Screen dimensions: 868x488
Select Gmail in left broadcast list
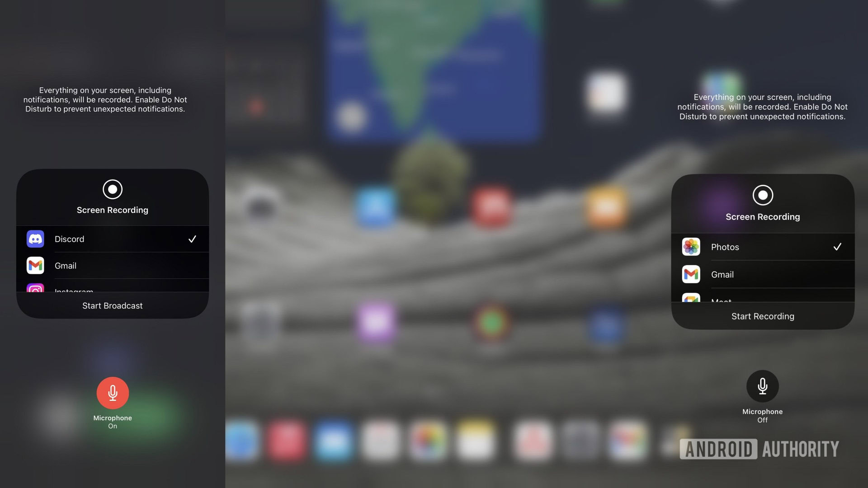click(x=113, y=265)
